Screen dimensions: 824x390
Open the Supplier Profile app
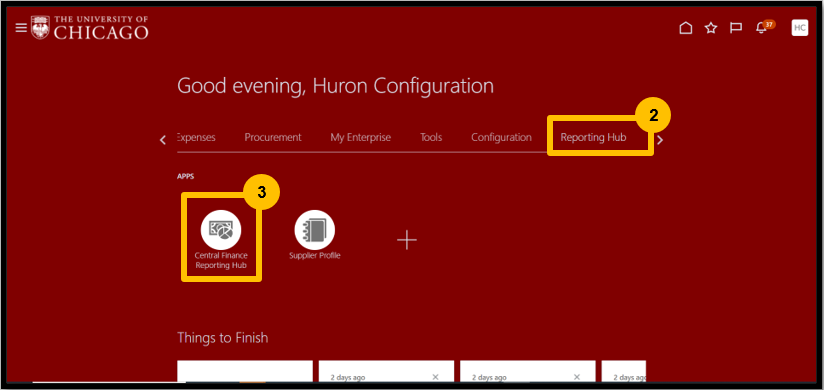(315, 235)
